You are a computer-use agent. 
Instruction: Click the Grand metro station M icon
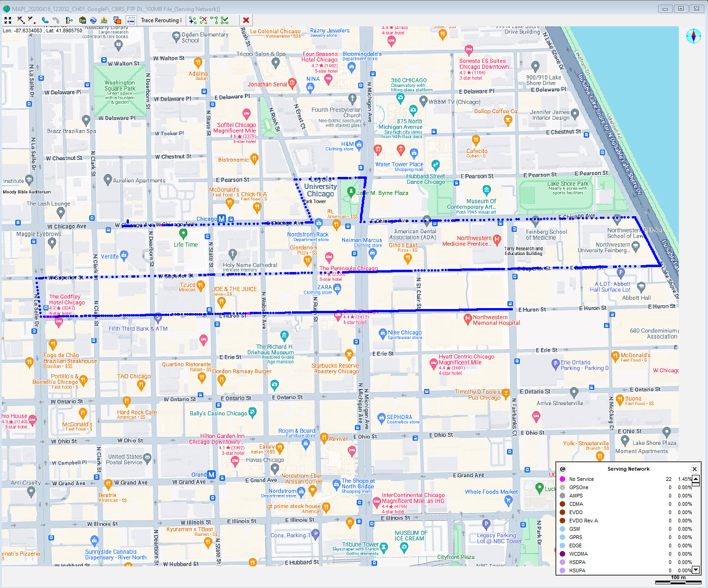pyautogui.click(x=211, y=474)
